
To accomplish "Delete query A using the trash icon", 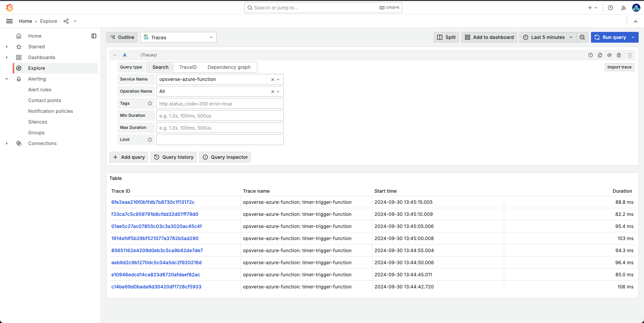I will [x=619, y=55].
